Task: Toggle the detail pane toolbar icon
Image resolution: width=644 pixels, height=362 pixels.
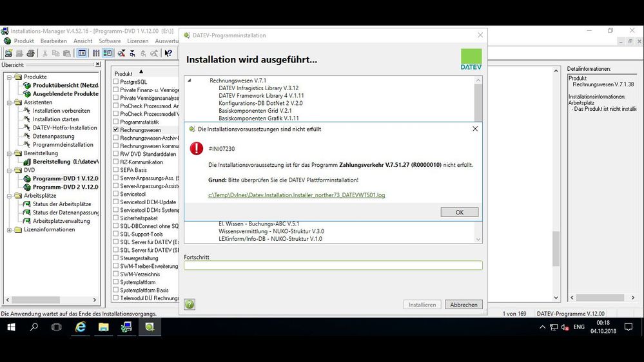Action: 108,53
